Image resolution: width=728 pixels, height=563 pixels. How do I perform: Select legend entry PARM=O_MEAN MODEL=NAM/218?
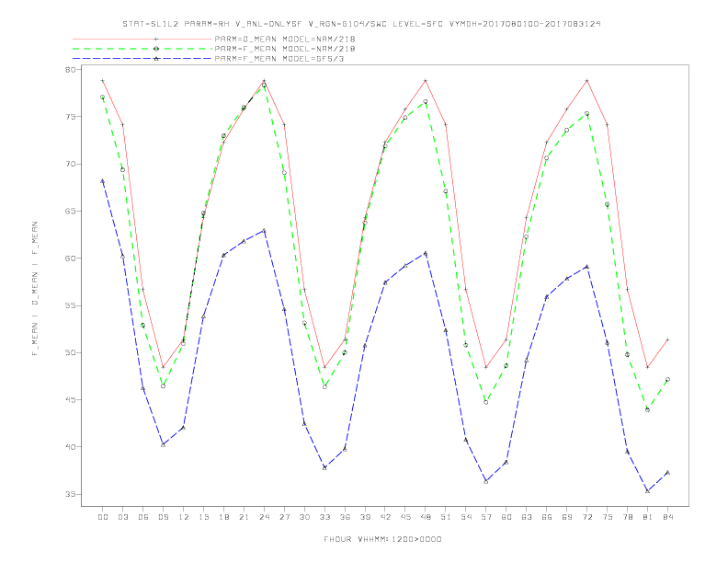(285, 39)
